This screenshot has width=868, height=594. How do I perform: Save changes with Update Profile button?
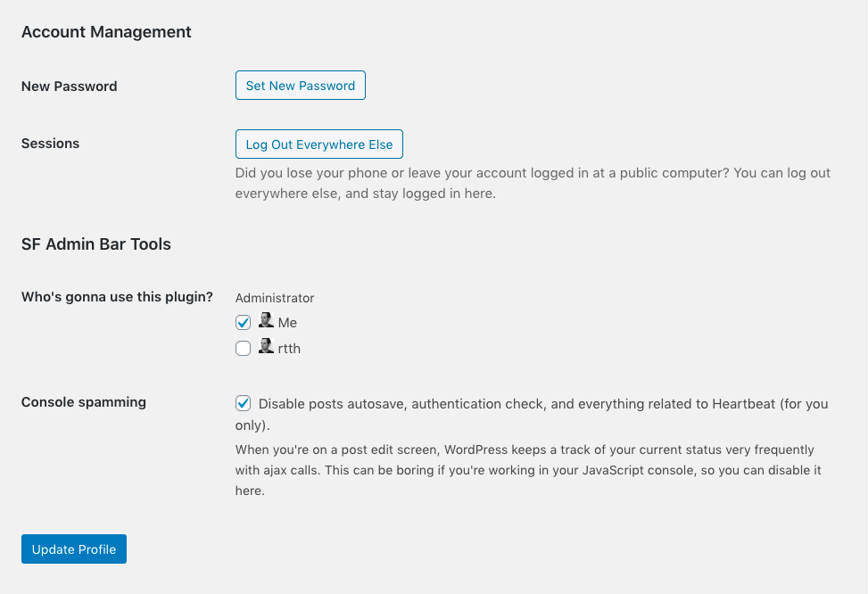(x=74, y=549)
